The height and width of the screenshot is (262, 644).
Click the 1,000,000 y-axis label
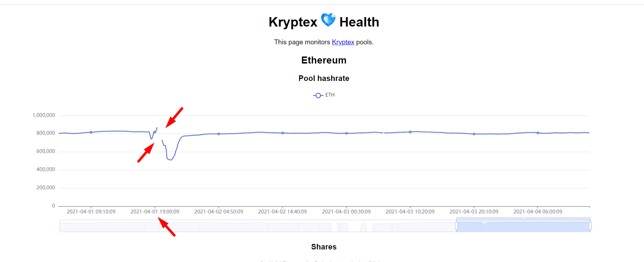pos(44,115)
